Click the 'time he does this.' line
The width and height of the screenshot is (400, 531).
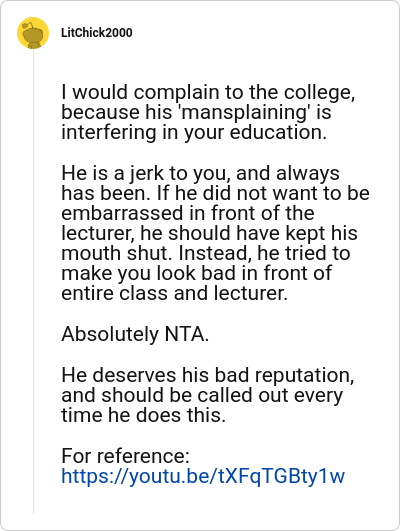tap(143, 415)
